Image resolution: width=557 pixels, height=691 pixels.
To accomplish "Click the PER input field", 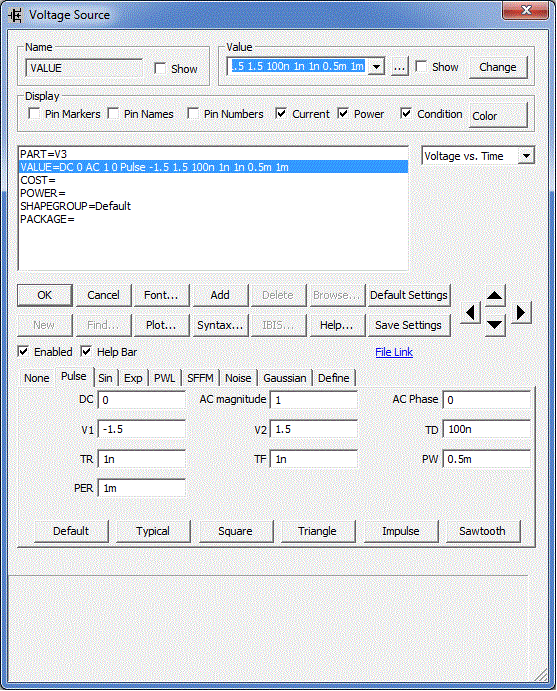I will [x=141, y=488].
